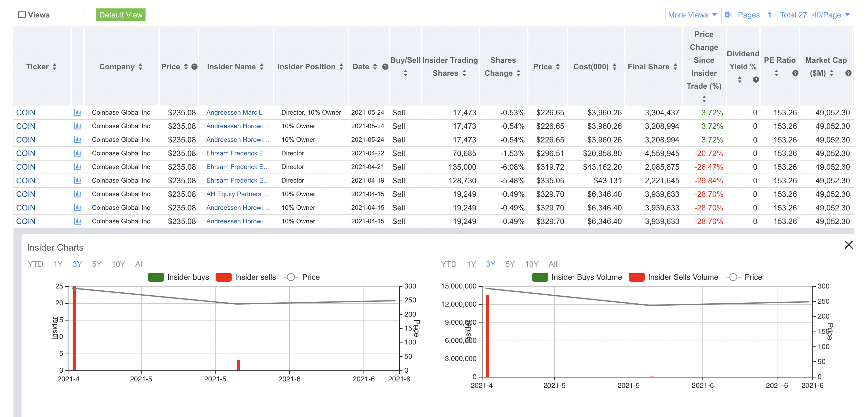Click the tall red April sells bar

point(74,328)
